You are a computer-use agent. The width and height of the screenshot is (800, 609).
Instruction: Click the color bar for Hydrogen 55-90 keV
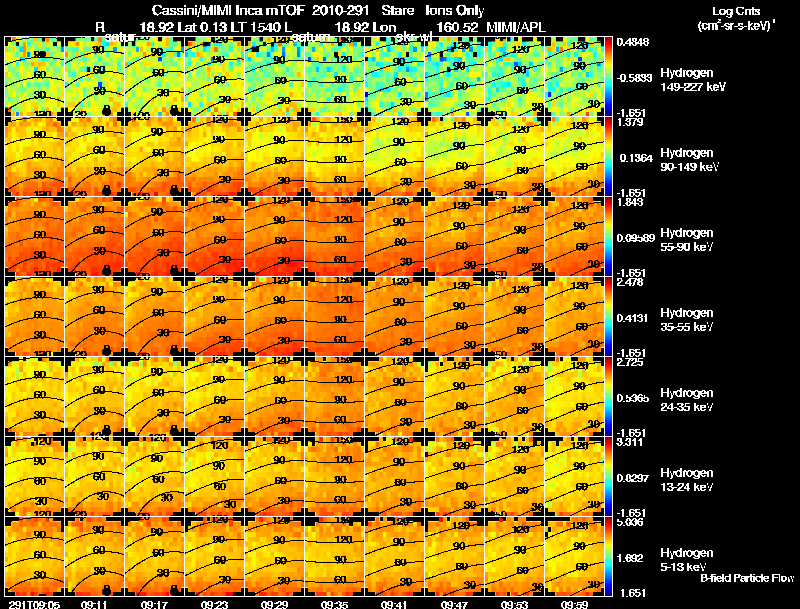coord(608,236)
